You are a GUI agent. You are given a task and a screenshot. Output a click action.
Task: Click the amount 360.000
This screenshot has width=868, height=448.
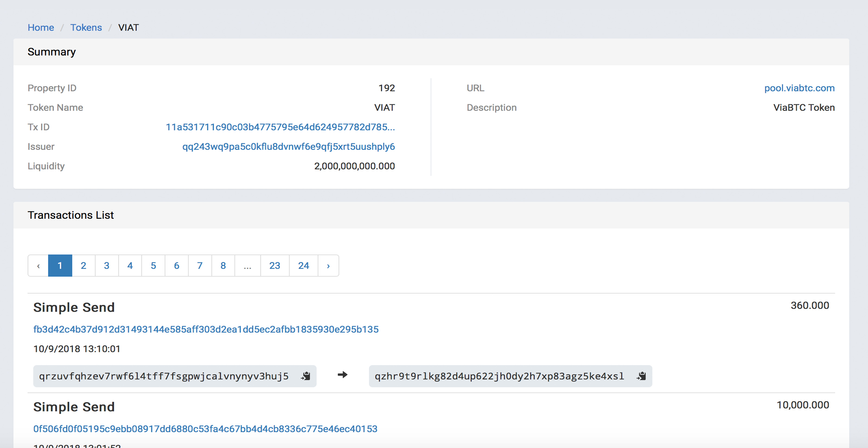[x=810, y=305]
